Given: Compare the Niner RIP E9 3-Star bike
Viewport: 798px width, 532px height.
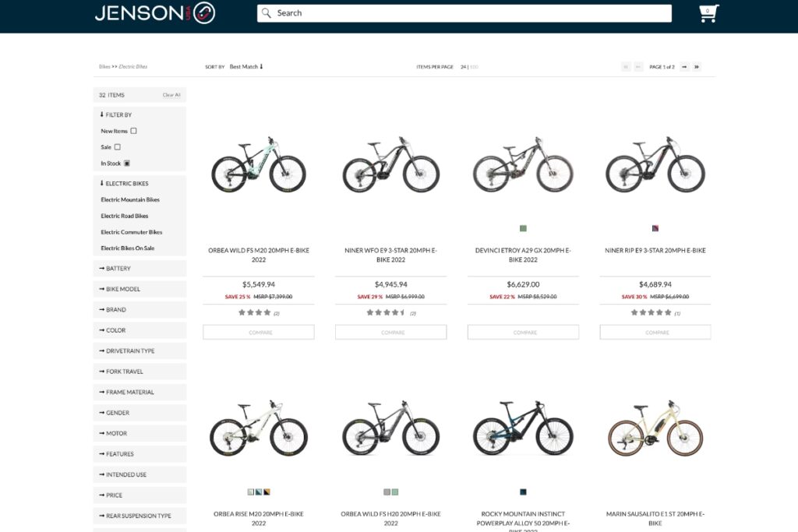Looking at the screenshot, I should pyautogui.click(x=655, y=332).
